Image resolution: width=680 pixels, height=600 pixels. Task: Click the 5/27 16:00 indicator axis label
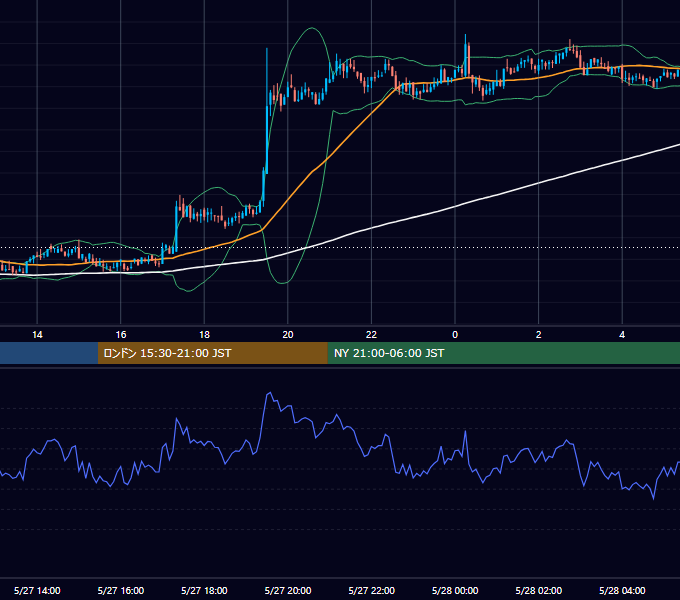pos(121,590)
